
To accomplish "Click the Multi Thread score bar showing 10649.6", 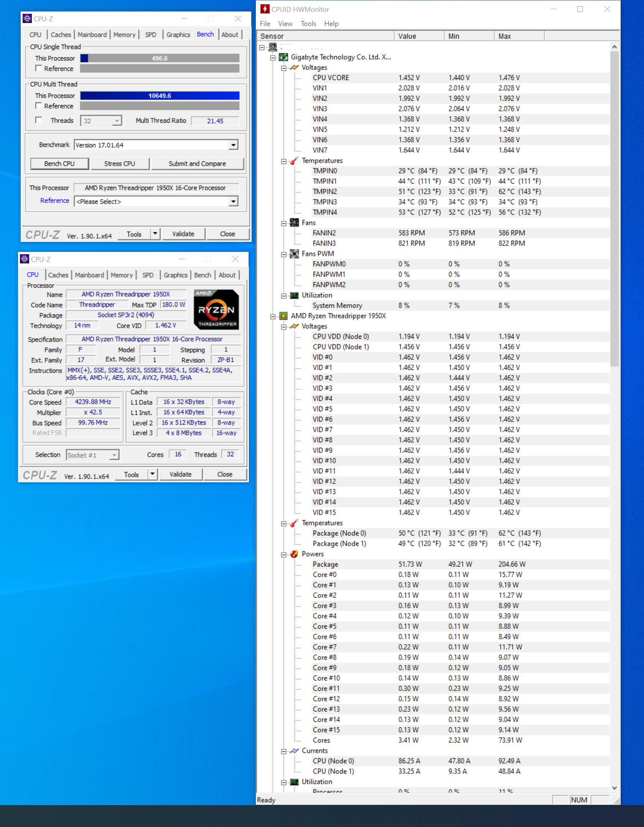I will click(160, 95).
